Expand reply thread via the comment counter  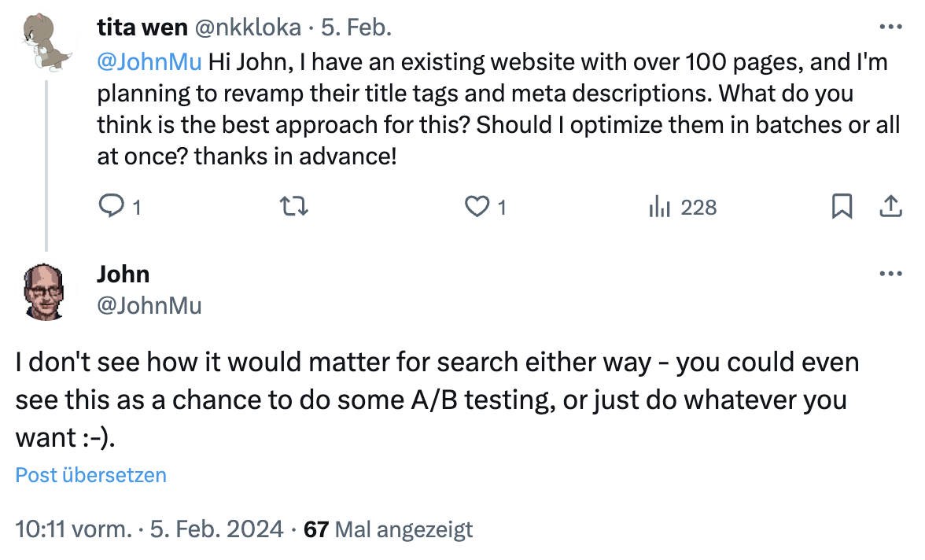pos(110,207)
